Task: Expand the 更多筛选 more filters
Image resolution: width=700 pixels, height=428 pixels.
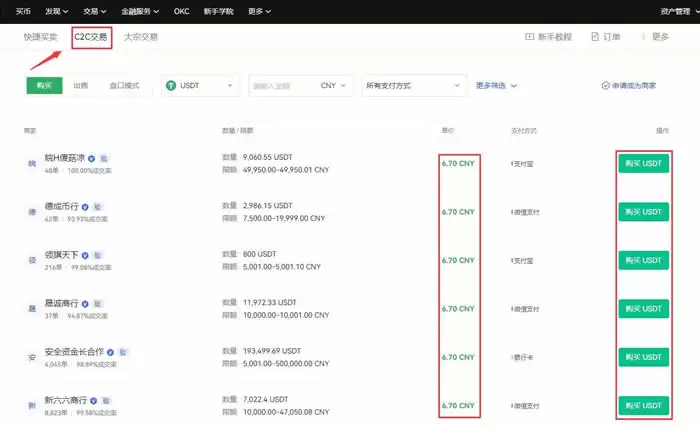Action: [x=496, y=85]
